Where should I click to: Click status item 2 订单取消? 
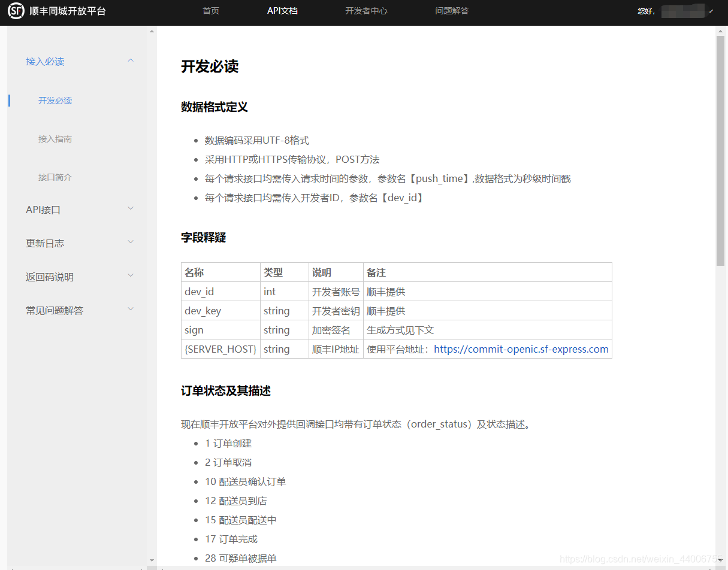pos(228,463)
